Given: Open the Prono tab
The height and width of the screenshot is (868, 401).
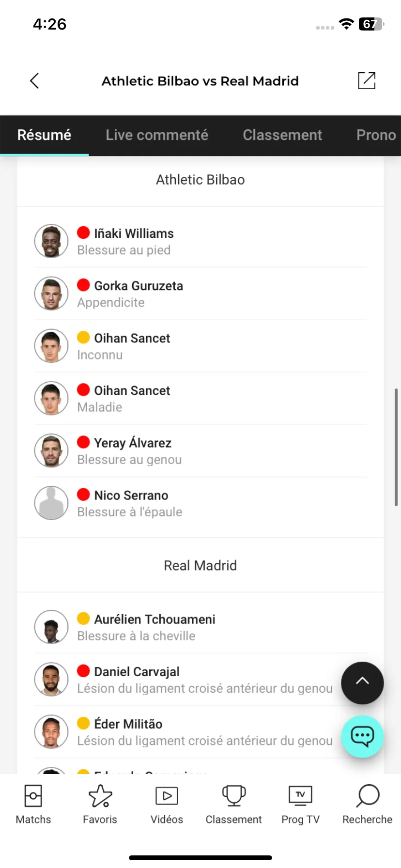Looking at the screenshot, I should (376, 135).
